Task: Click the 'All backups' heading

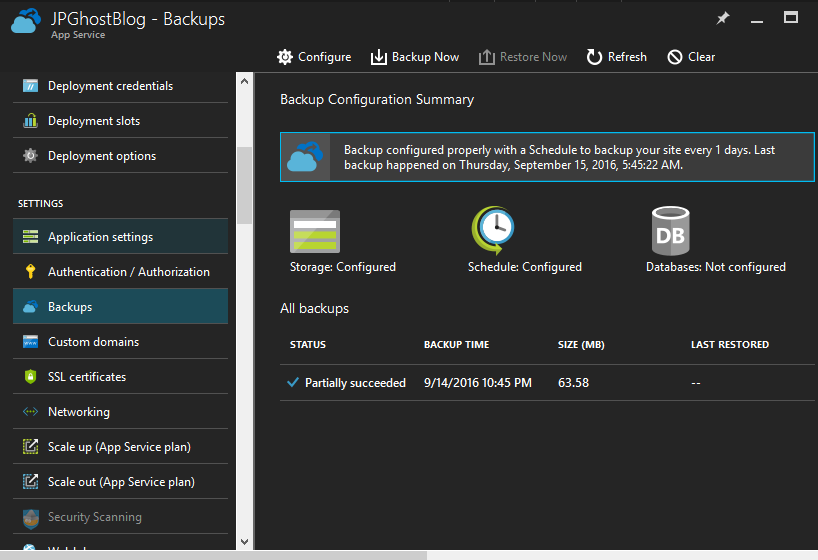Action: 315,308
